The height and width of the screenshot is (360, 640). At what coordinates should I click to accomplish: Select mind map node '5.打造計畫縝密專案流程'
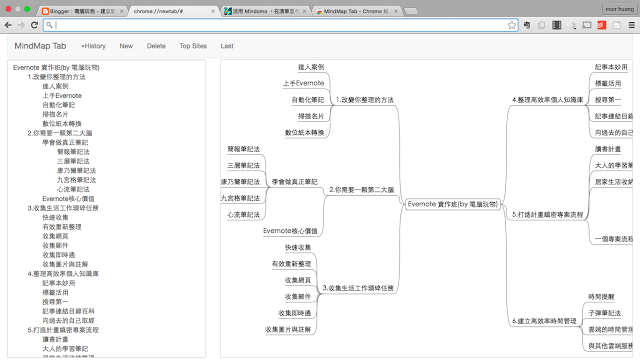548,215
